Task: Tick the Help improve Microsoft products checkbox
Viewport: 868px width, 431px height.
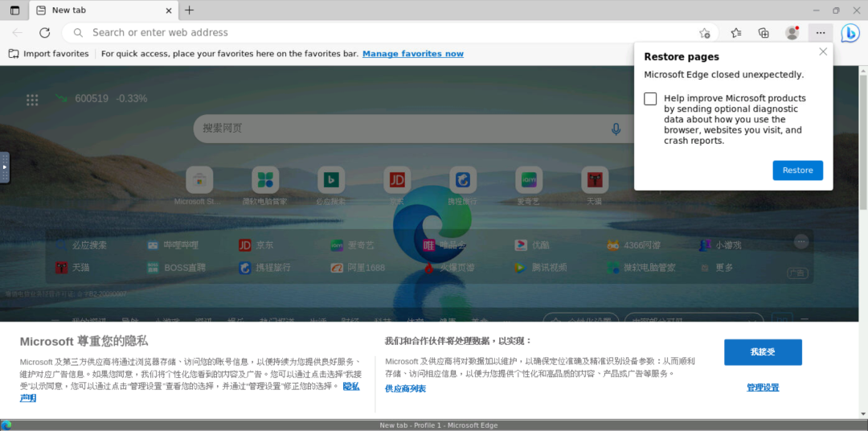Action: (x=650, y=99)
